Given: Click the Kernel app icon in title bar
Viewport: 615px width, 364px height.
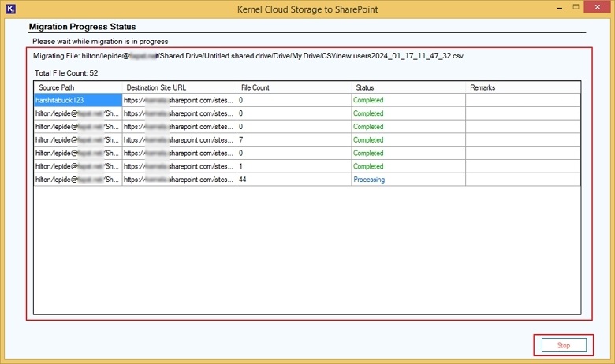Looking at the screenshot, I should [x=10, y=9].
